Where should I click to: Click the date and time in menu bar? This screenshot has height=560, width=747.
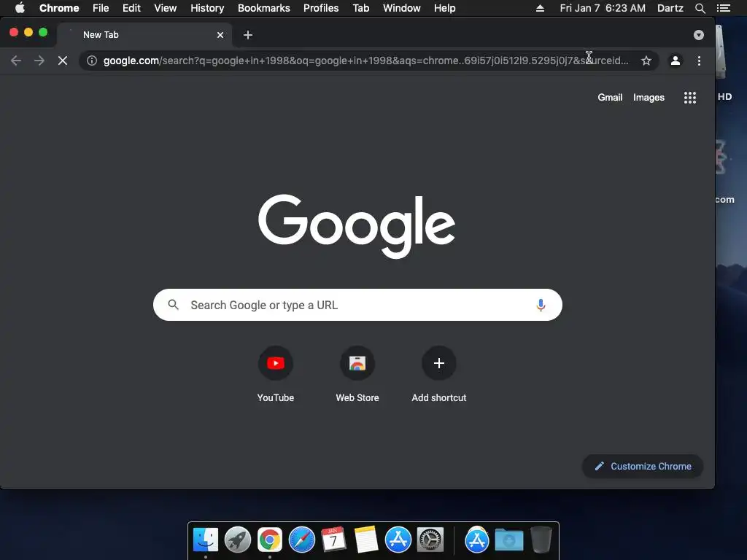tap(603, 8)
